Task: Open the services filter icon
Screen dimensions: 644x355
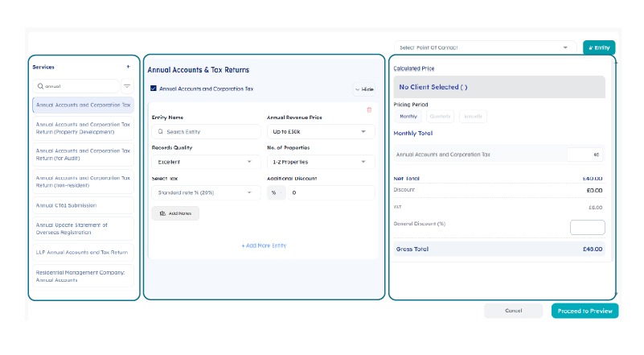Action: coord(127,86)
